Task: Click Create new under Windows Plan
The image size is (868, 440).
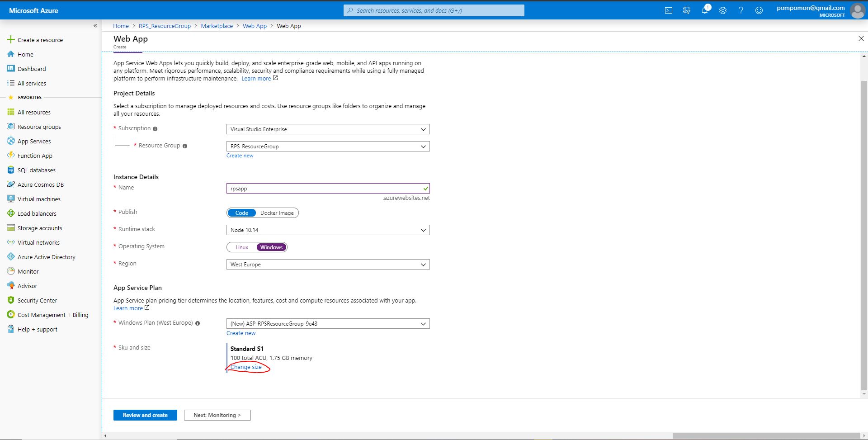Action: [241, 333]
